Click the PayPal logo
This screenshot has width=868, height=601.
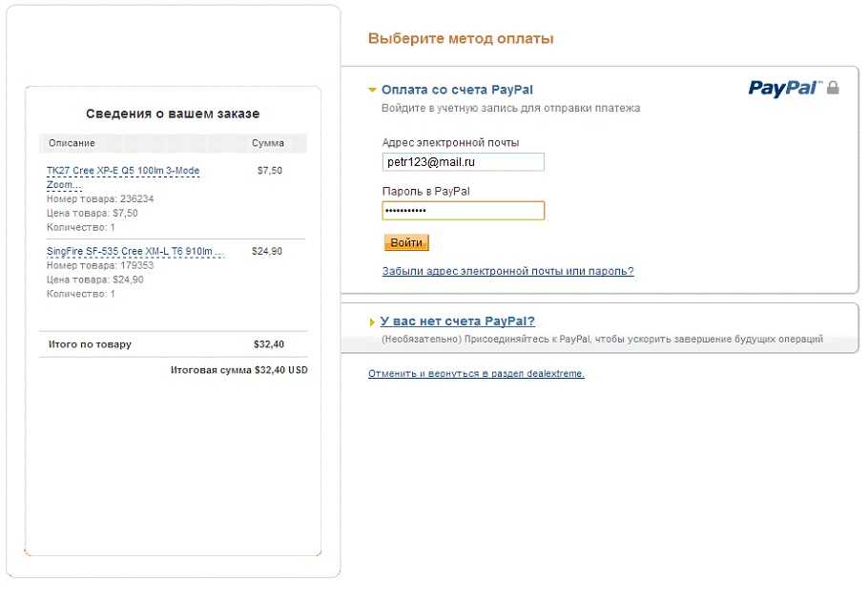coord(783,88)
